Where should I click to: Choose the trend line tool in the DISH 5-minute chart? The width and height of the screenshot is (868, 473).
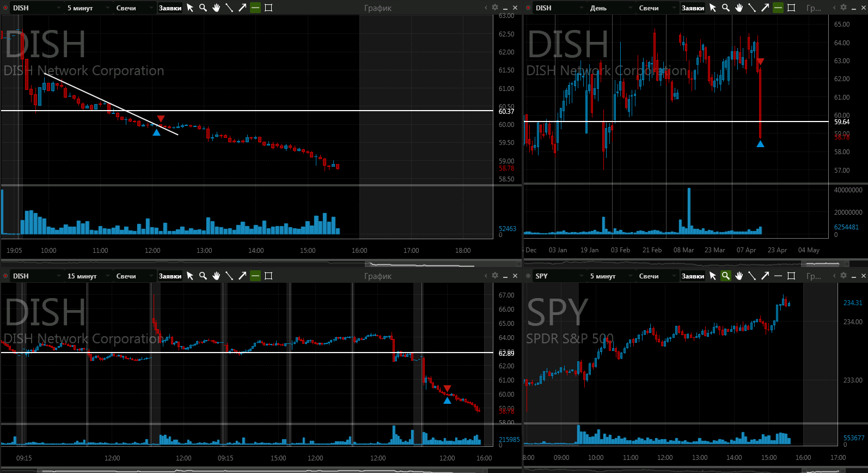(x=229, y=8)
